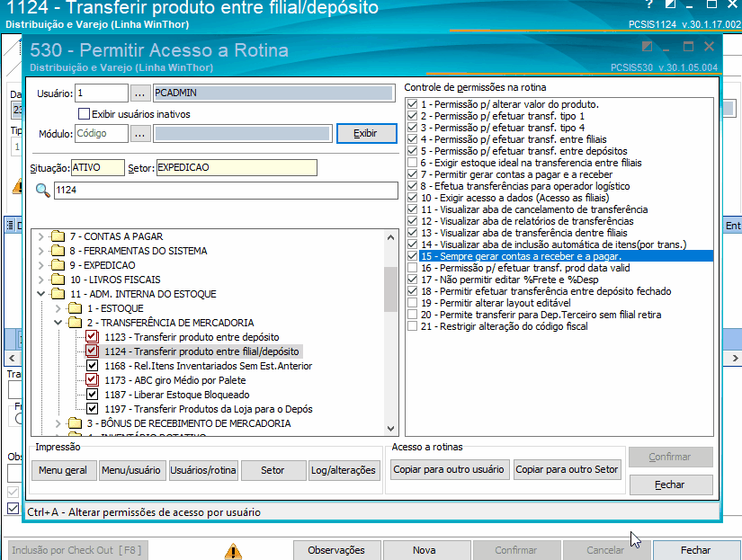Viewport: 742px width, 560px height.
Task: Click the Exibir button
Action: point(366,133)
